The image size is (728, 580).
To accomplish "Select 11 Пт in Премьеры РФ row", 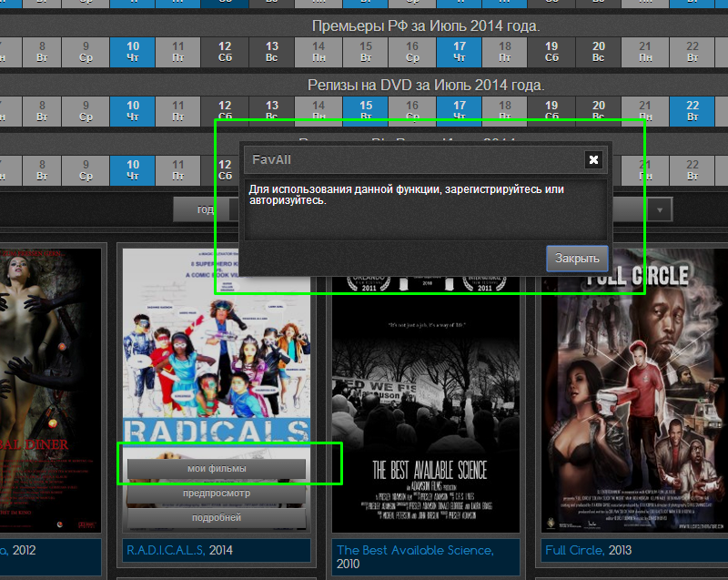I will 178,52.
